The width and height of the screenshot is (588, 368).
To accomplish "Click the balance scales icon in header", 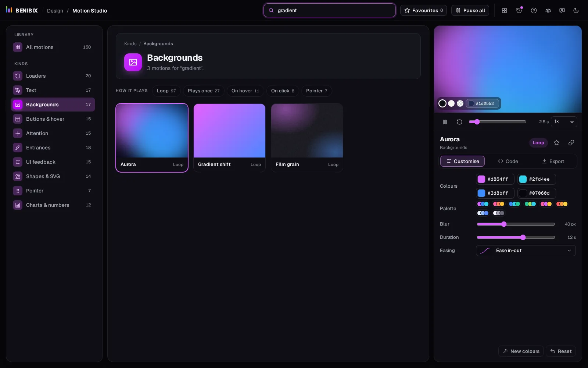I will coord(548,10).
